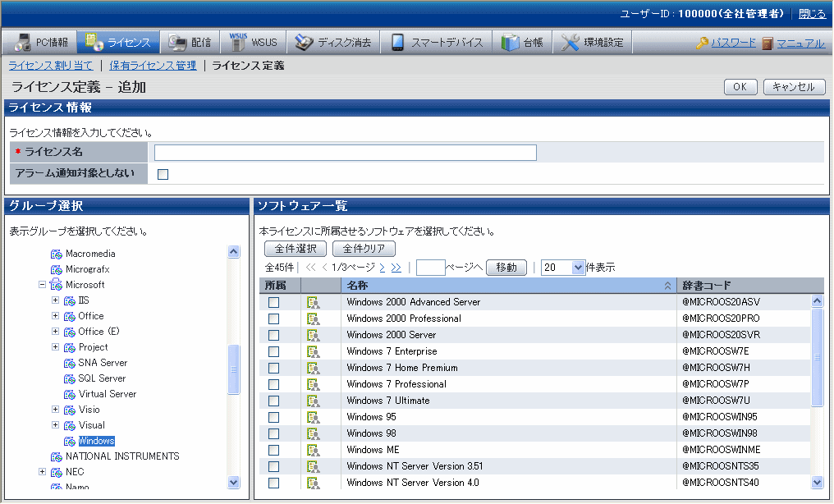The width and height of the screenshot is (834, 504).
Task: Open the 環境設定 tab
Action: click(x=593, y=43)
